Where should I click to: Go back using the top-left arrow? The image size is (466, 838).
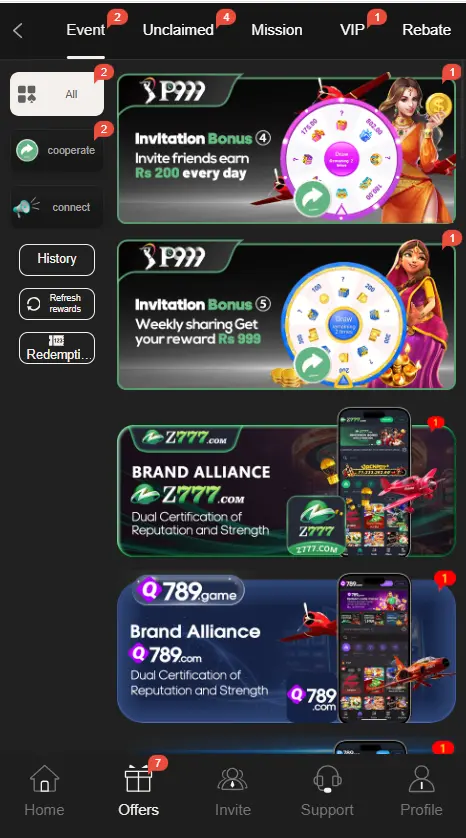pyautogui.click(x=18, y=30)
